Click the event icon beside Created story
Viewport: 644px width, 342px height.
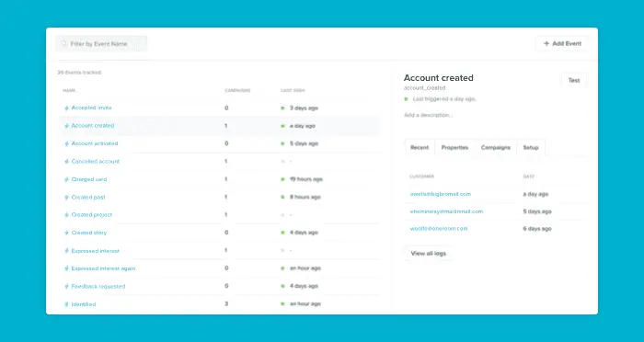pyautogui.click(x=66, y=233)
